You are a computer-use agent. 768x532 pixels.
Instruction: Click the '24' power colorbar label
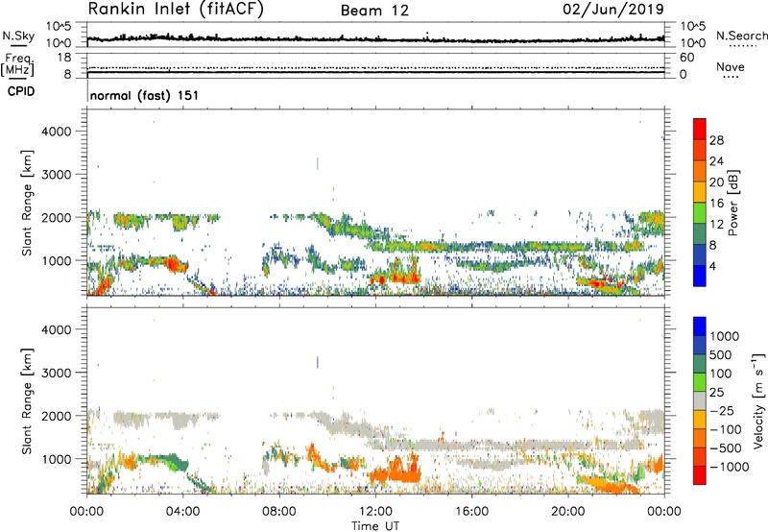716,161
